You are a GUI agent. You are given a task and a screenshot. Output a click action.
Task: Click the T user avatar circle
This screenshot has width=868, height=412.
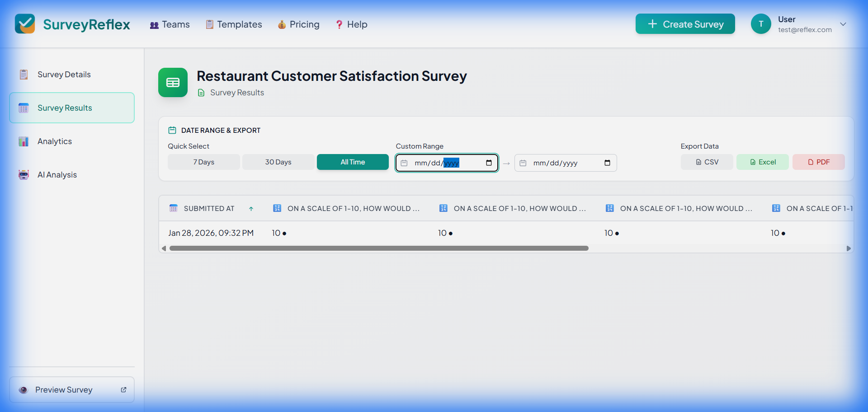tap(761, 24)
